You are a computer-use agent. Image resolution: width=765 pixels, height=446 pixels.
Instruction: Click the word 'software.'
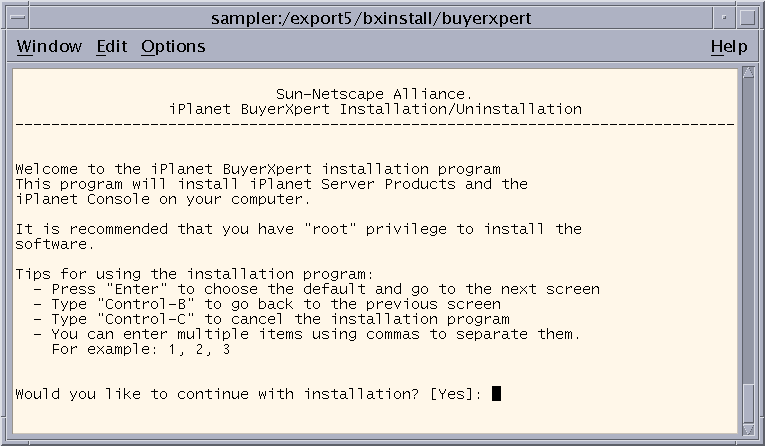coord(55,244)
